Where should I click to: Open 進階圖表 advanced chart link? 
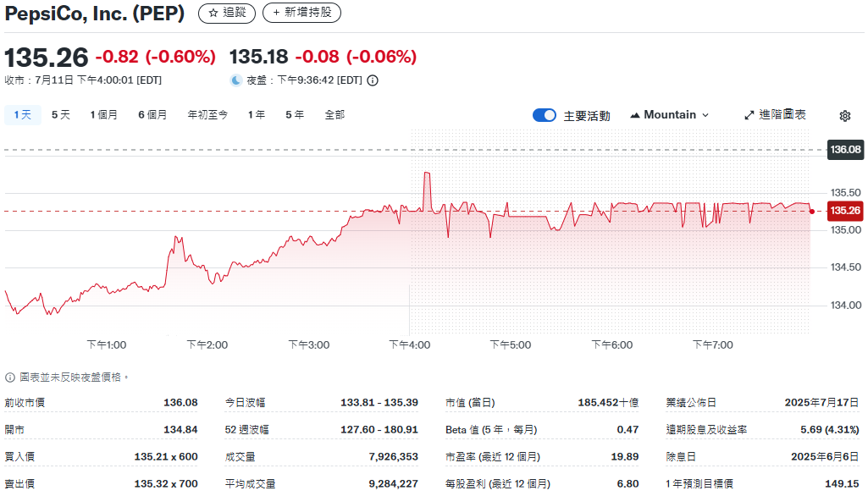(775, 114)
